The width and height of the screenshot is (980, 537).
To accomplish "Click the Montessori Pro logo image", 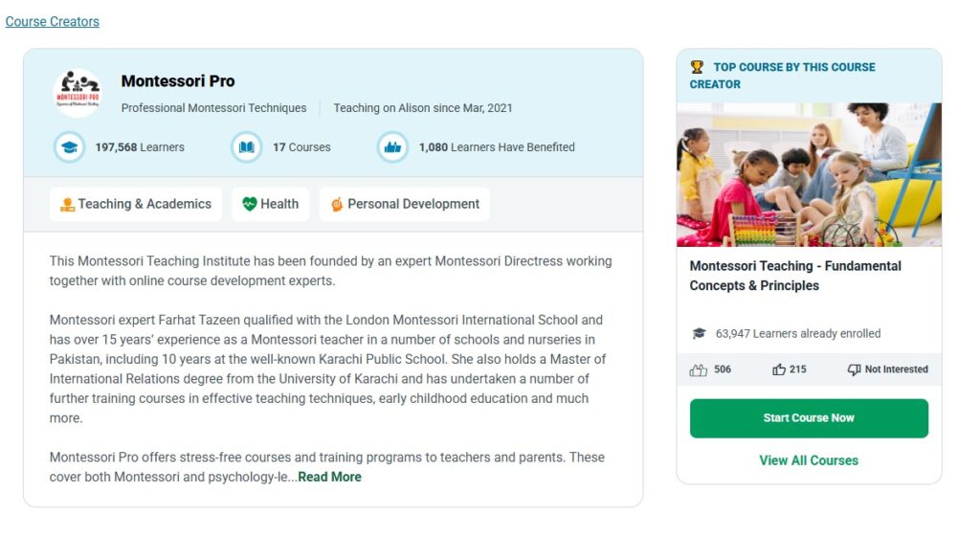I will point(78,93).
